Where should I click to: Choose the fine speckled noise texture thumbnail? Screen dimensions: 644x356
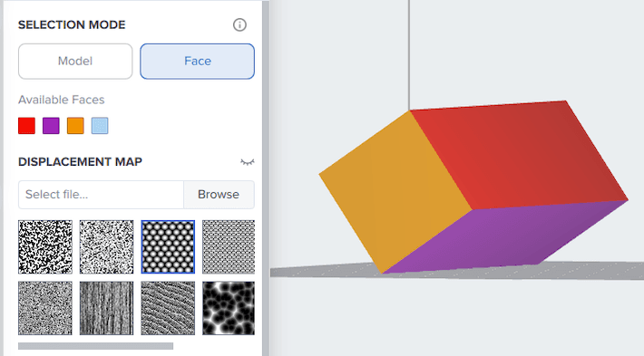pos(106,247)
